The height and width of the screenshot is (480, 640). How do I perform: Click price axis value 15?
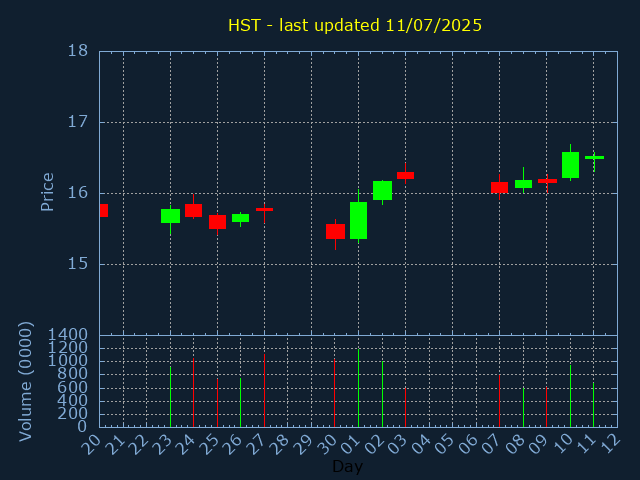click(78, 264)
